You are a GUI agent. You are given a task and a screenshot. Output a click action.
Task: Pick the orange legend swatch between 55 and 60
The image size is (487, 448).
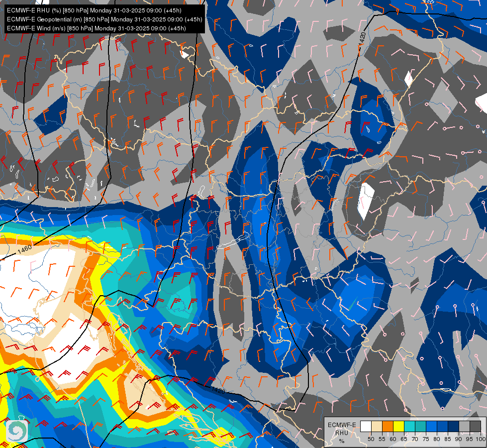tap(388, 426)
